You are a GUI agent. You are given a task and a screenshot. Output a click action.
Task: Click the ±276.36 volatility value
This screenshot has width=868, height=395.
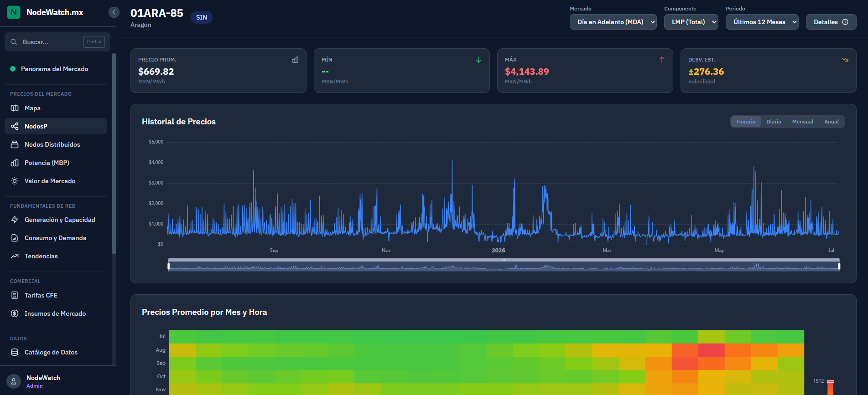click(x=706, y=72)
